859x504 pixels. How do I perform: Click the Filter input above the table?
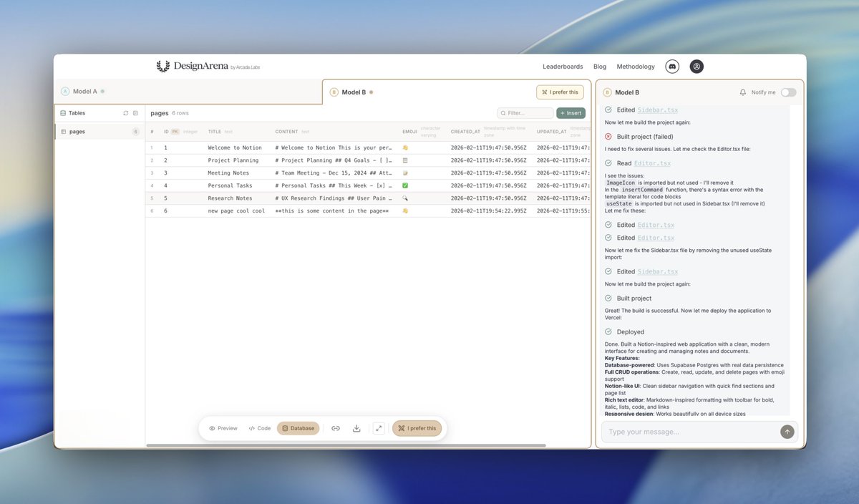coord(525,112)
